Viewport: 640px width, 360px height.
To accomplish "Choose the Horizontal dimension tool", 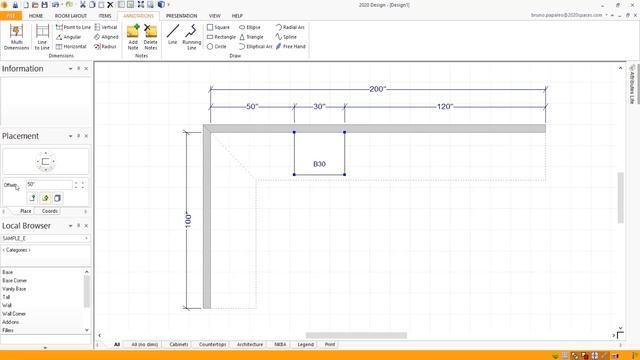I will click(71, 47).
